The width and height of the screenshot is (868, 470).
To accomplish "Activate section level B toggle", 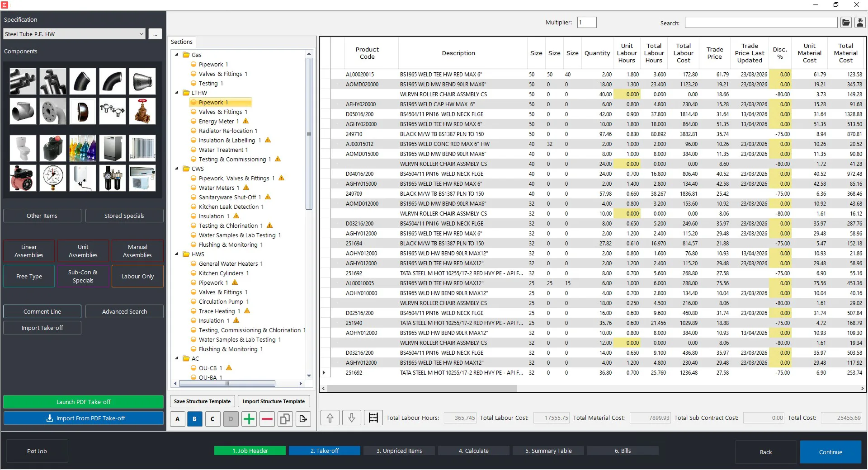I will point(195,419).
